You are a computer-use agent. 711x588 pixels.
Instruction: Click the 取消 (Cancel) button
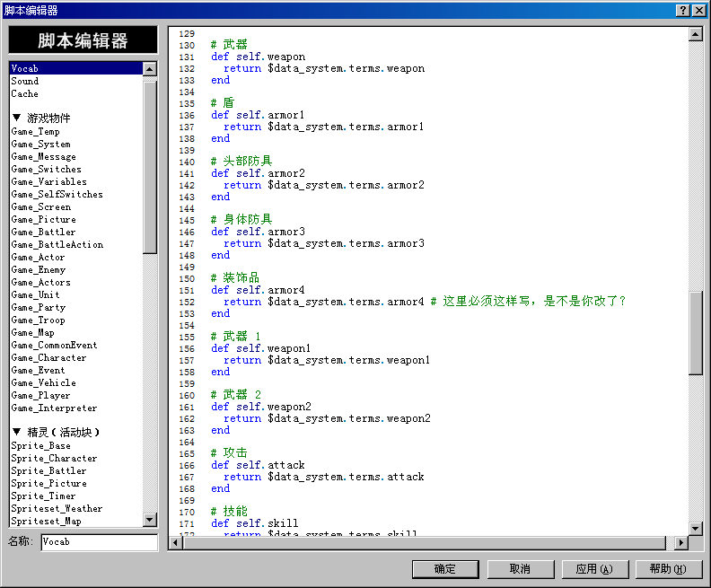(520, 569)
